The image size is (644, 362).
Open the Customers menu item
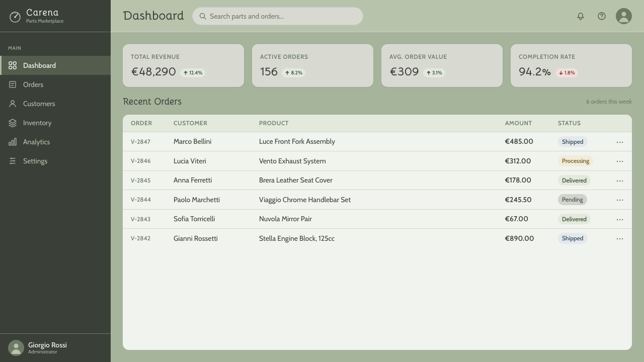[55, 104]
